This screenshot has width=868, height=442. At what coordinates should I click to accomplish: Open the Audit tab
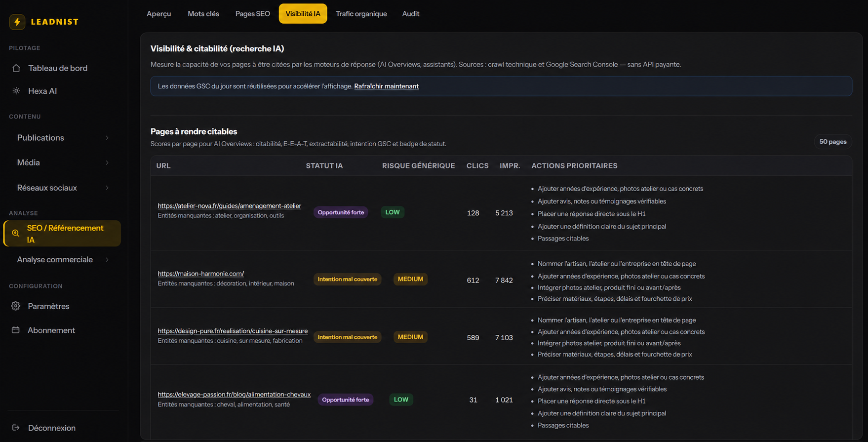pyautogui.click(x=411, y=14)
